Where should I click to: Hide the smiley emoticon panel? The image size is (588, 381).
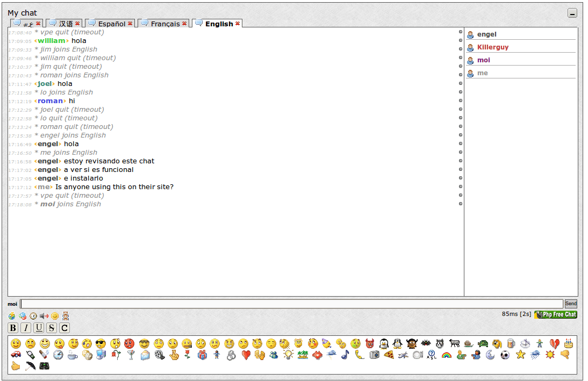55,316
